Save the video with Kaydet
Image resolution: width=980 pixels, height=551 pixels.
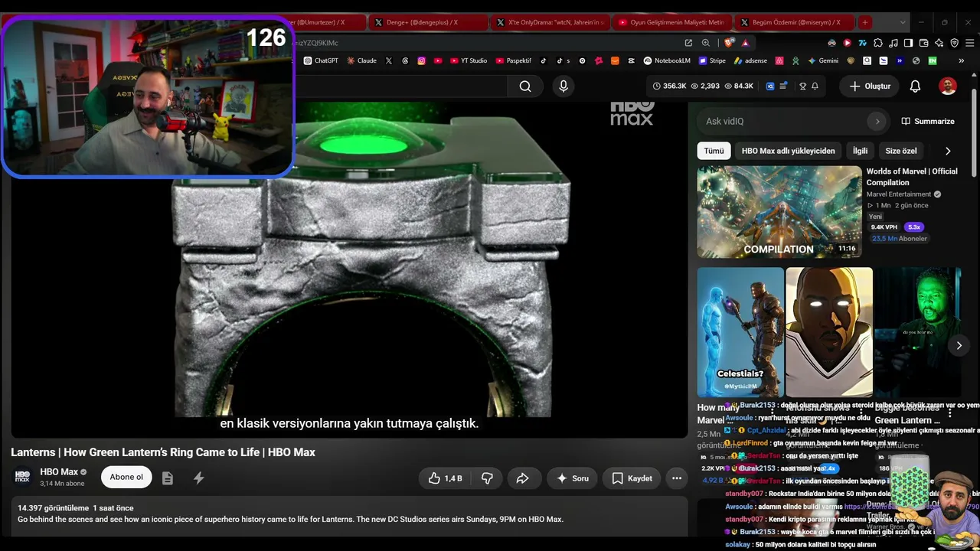pos(632,478)
